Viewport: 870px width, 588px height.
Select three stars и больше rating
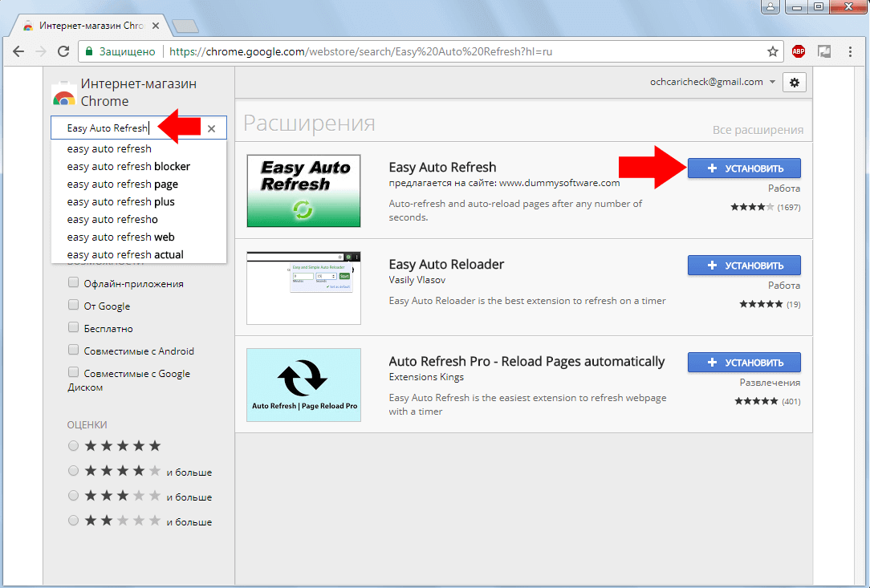point(73,496)
